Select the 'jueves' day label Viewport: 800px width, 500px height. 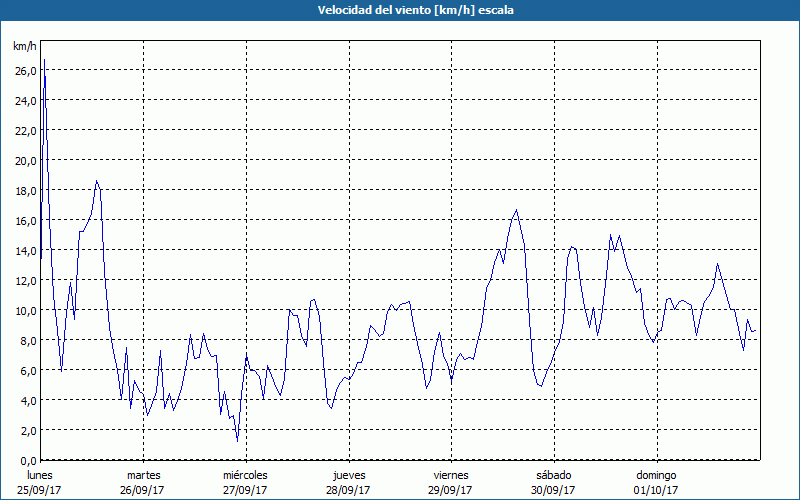point(348,475)
